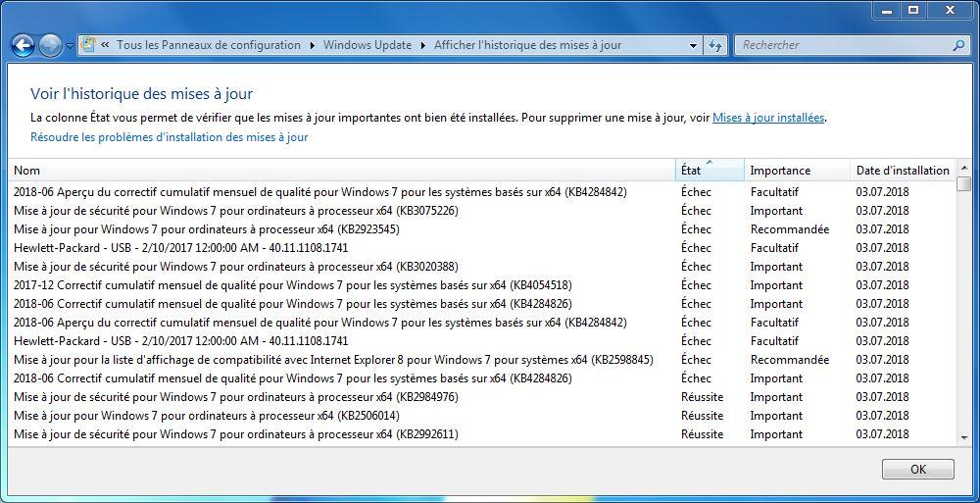Click 'Recommandée' in the KB2923545 row
Screen dimensions: 980x503
pyautogui.click(x=789, y=229)
